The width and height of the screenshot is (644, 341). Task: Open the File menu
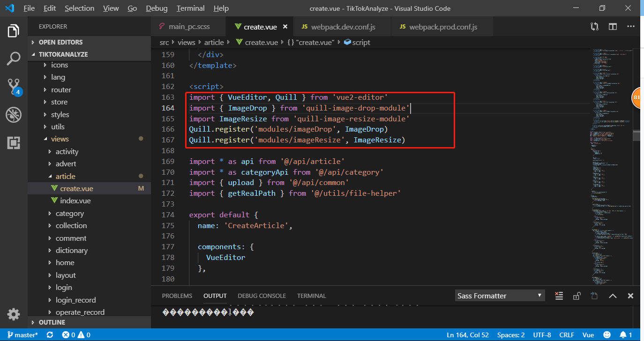pyautogui.click(x=29, y=8)
